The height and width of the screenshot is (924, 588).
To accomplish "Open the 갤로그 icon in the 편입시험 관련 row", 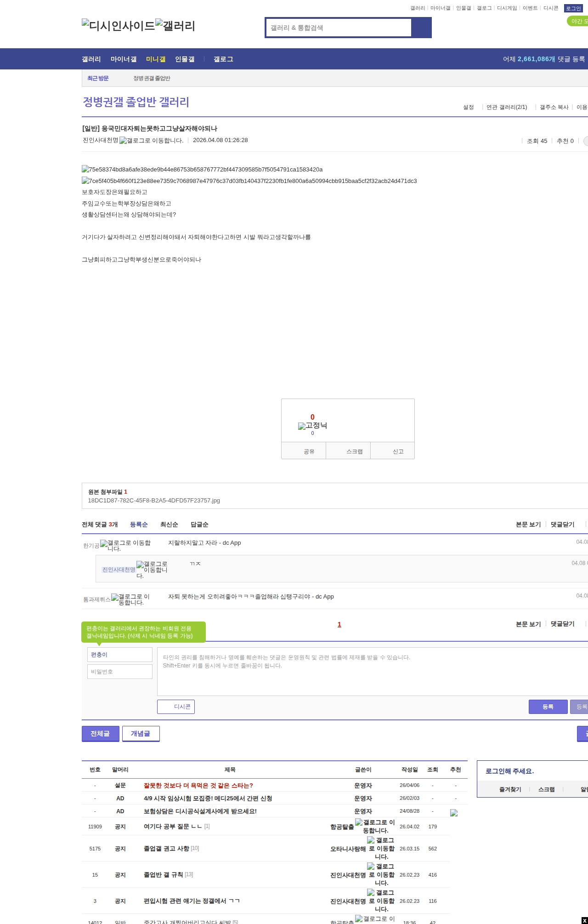I will click(x=381, y=901).
